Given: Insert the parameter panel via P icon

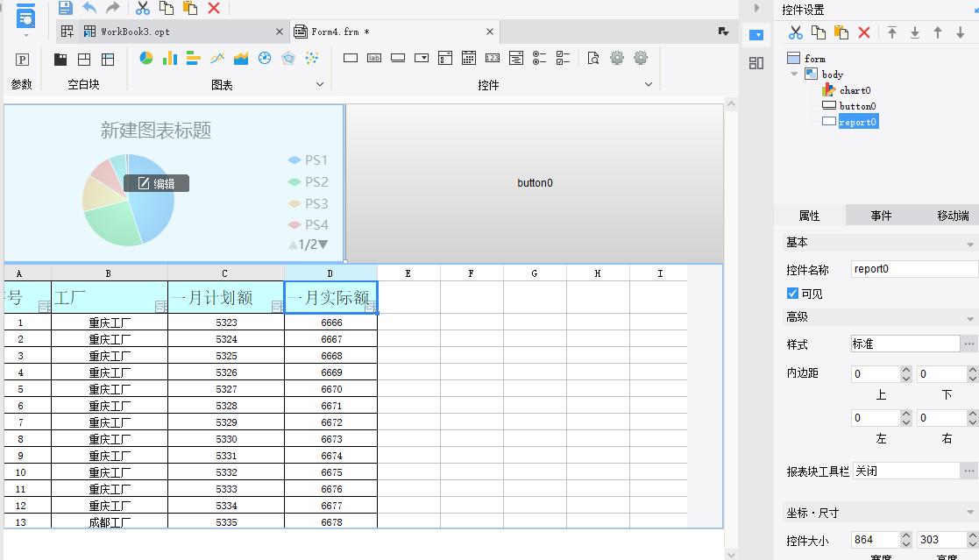Looking at the screenshot, I should pos(22,60).
